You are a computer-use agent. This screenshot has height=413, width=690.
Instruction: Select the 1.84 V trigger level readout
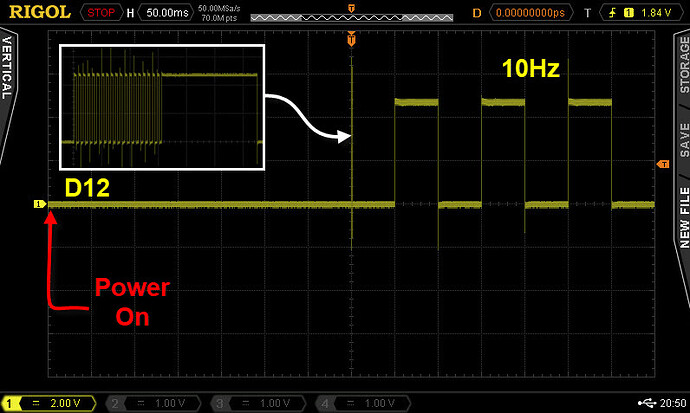tap(656, 13)
